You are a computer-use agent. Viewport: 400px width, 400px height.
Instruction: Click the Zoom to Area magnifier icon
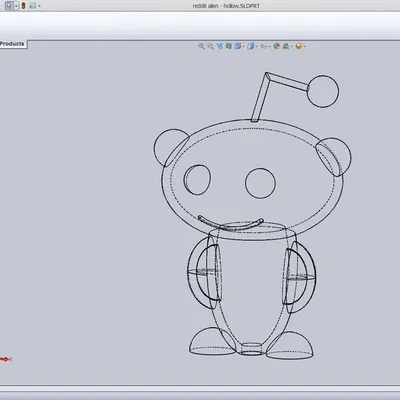click(210, 46)
